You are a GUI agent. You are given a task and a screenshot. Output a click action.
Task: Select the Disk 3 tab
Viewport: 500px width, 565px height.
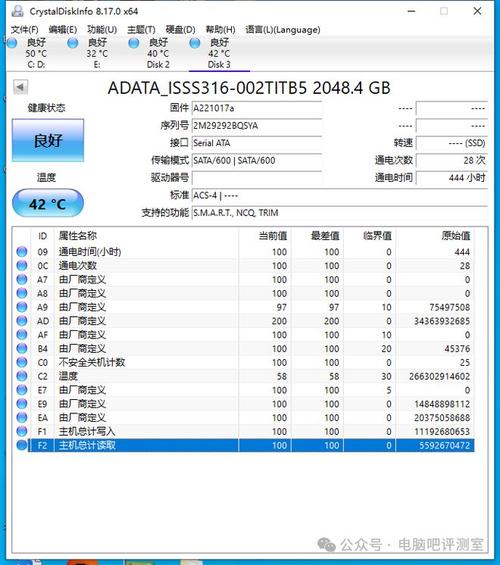click(x=219, y=53)
